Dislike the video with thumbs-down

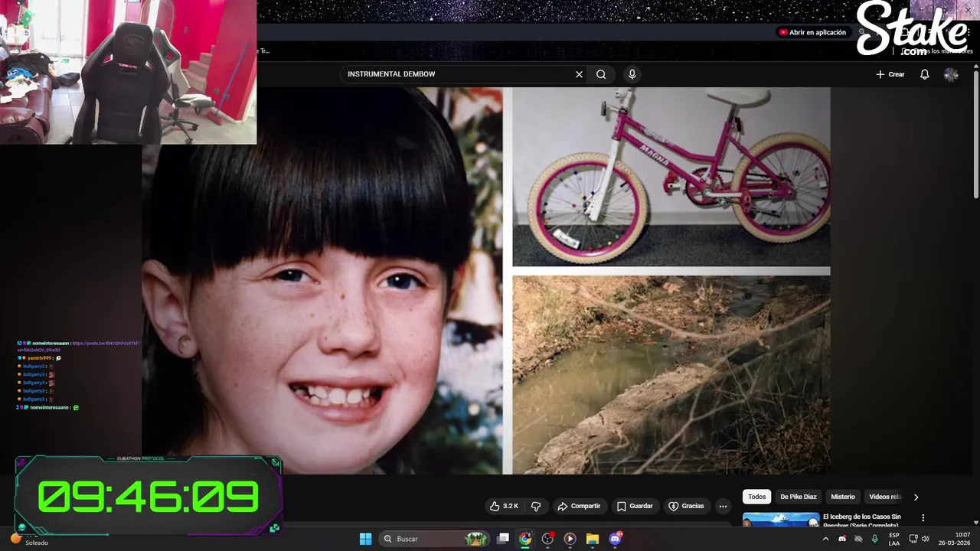click(536, 506)
